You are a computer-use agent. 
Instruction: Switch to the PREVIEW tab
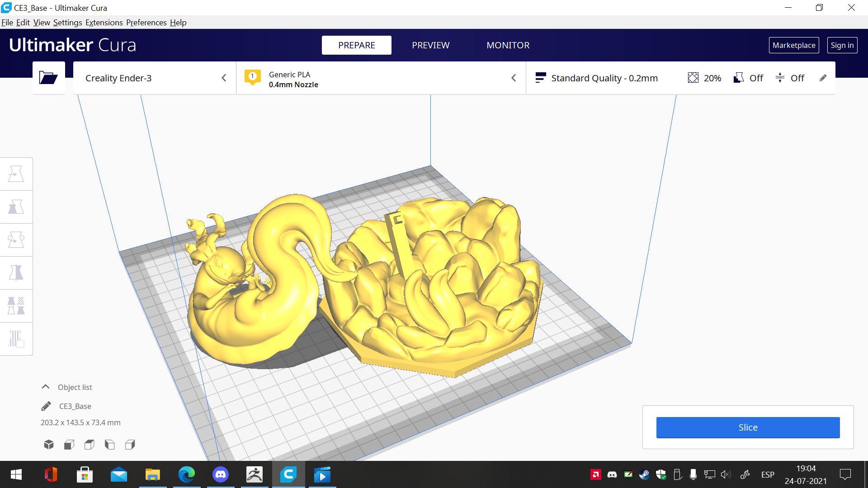430,45
